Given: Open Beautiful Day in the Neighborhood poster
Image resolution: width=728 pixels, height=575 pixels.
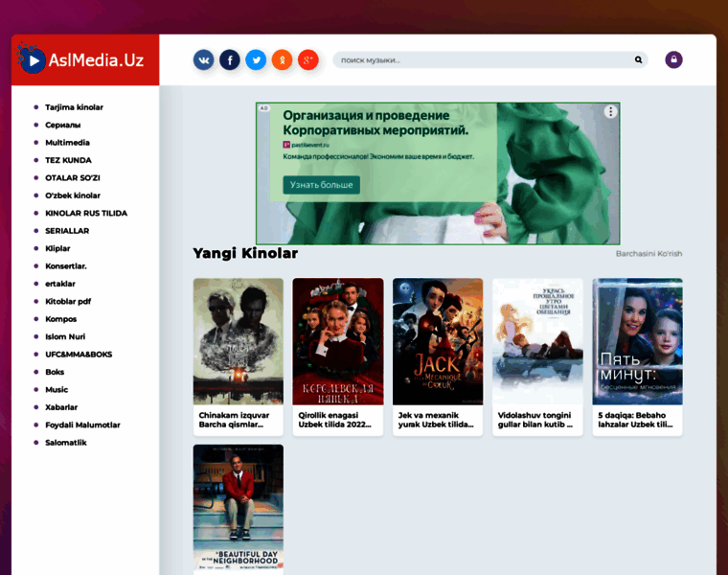Looking at the screenshot, I should [x=239, y=508].
